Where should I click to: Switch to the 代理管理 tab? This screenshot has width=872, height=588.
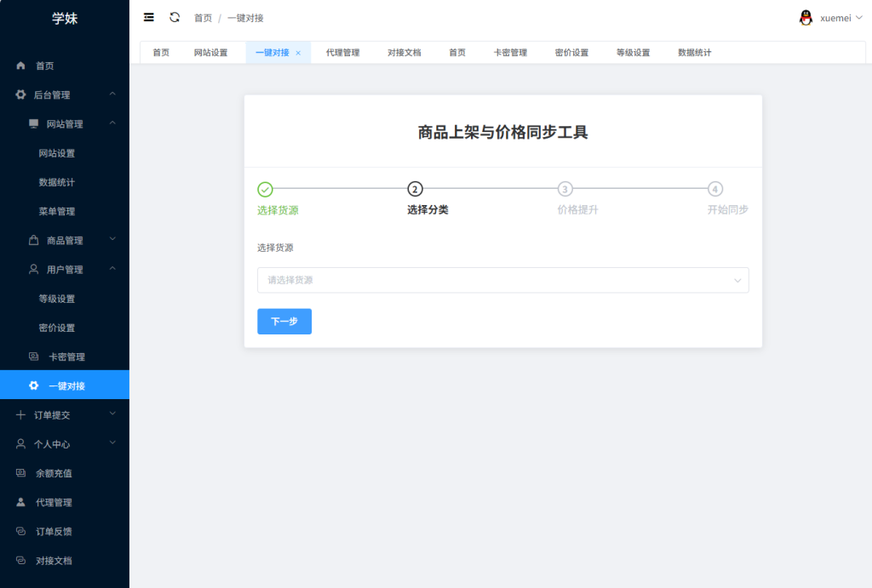342,53
